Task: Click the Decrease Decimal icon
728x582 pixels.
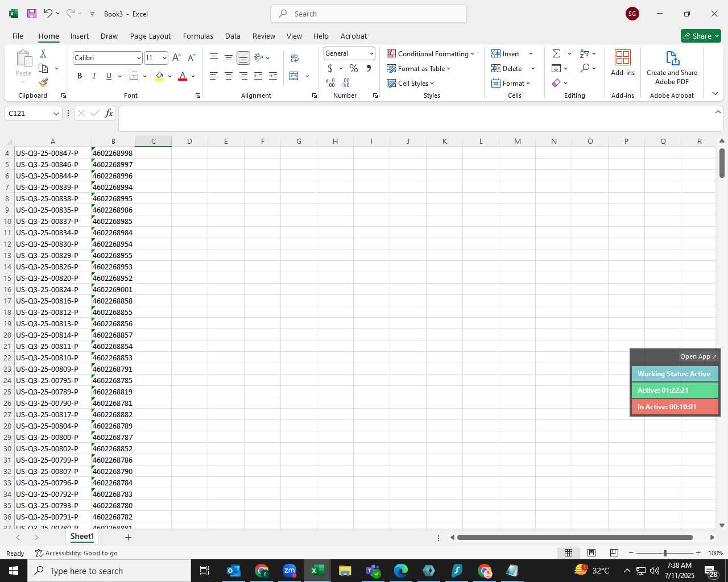Action: tap(345, 83)
